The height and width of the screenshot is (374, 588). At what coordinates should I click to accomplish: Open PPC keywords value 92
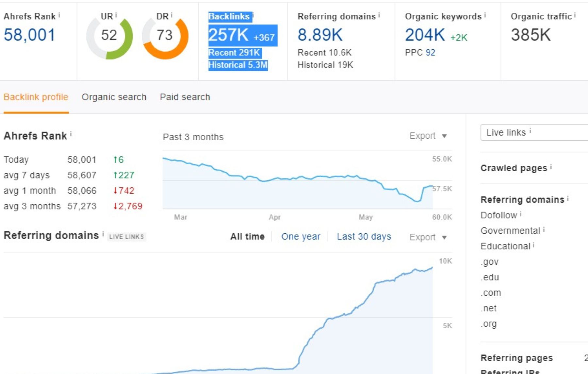[430, 53]
